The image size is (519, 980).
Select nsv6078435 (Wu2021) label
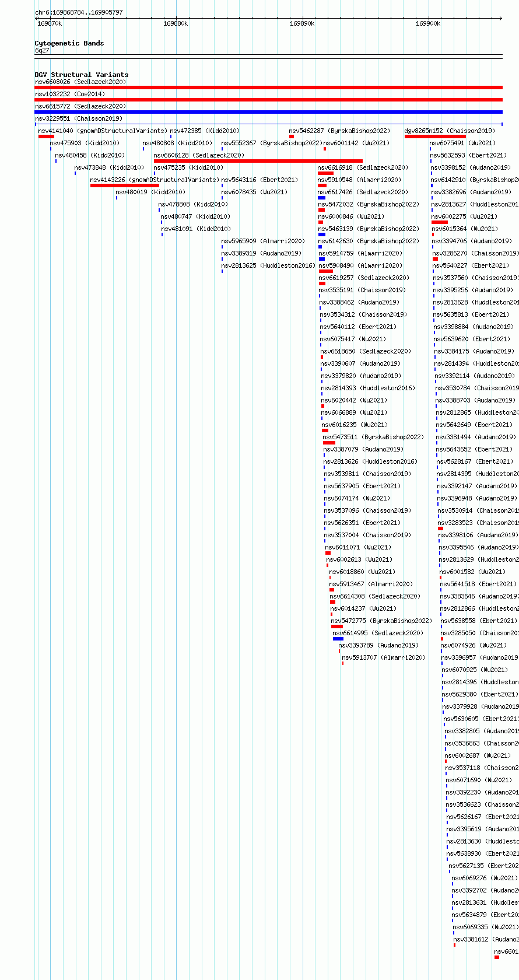[x=254, y=192]
